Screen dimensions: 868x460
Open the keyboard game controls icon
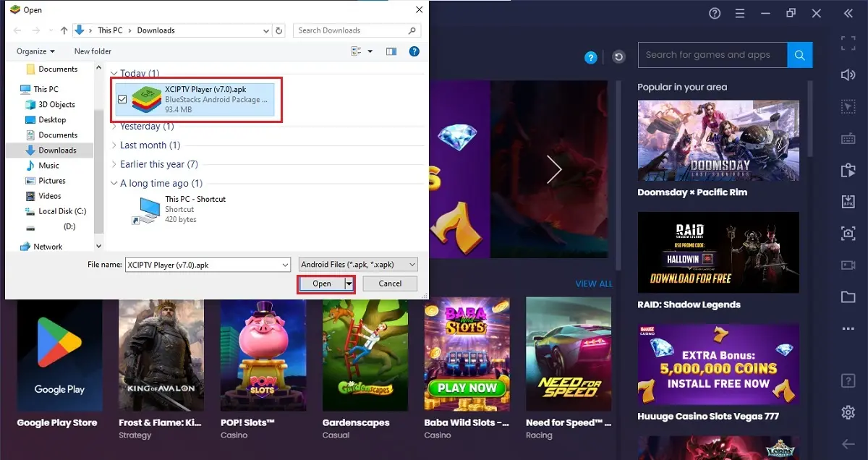tap(848, 139)
